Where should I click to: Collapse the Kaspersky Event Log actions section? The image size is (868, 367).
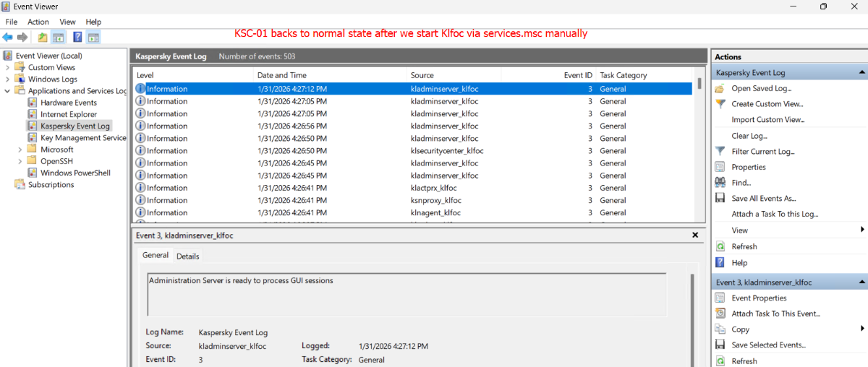tap(861, 72)
